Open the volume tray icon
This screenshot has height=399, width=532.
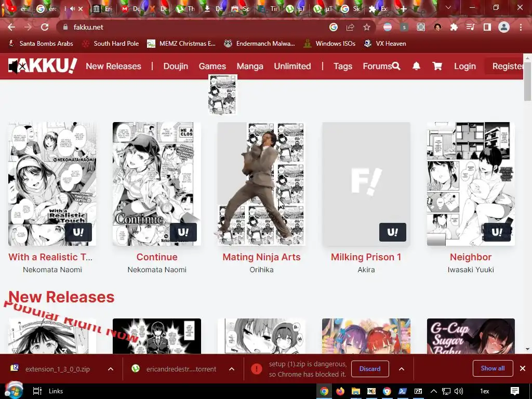click(x=458, y=391)
